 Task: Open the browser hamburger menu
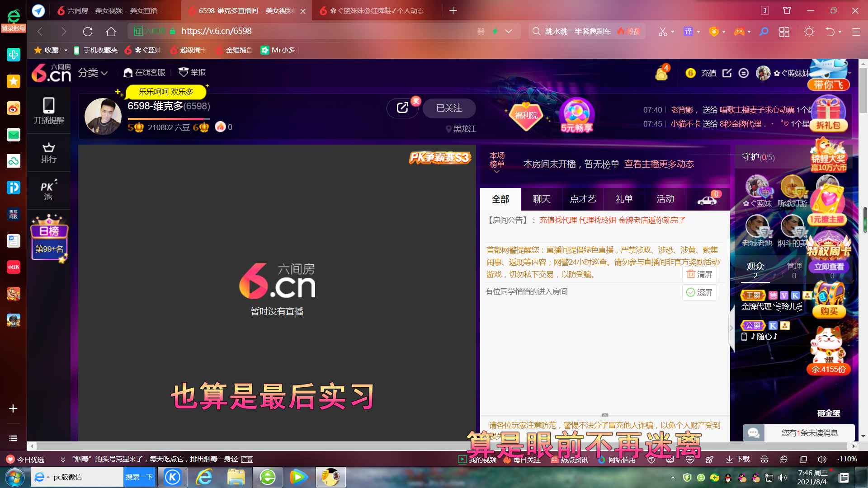click(856, 31)
